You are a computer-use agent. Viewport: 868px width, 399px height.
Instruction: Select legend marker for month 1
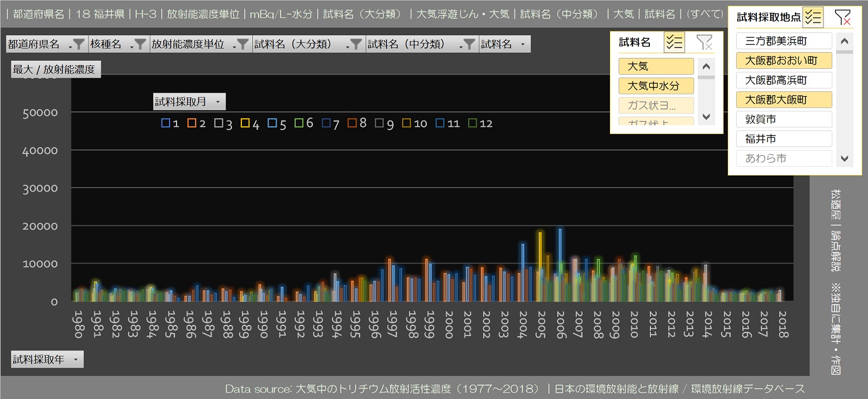point(165,123)
